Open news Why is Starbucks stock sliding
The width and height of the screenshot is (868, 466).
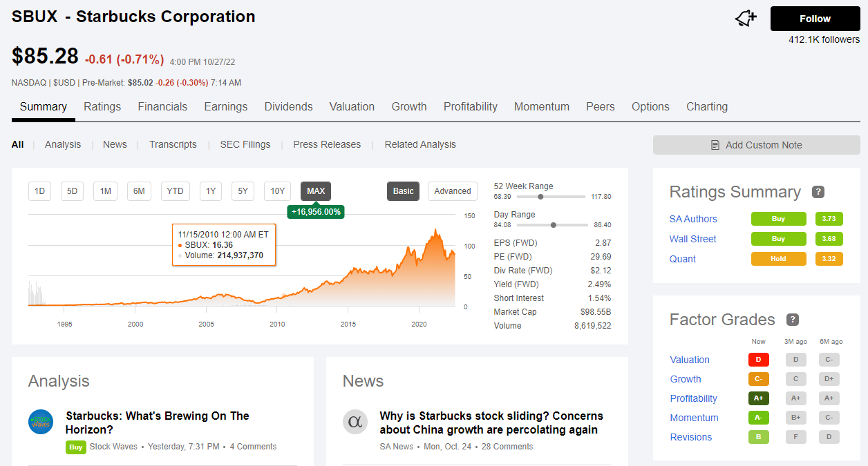point(491,423)
